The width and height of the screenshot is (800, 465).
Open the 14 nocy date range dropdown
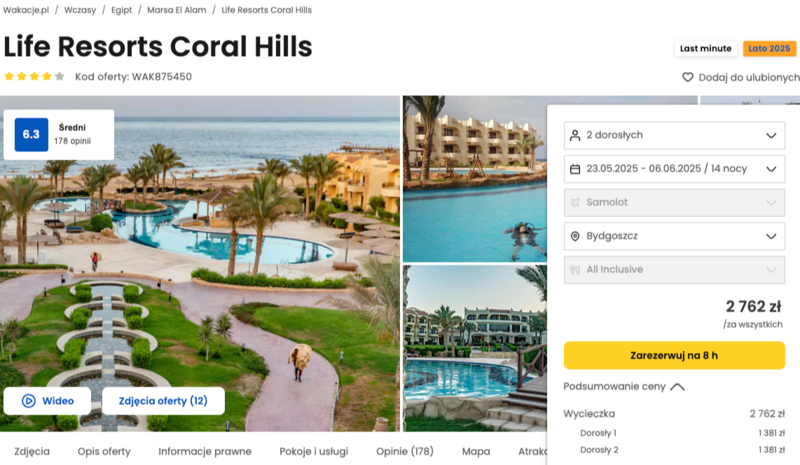(x=674, y=169)
